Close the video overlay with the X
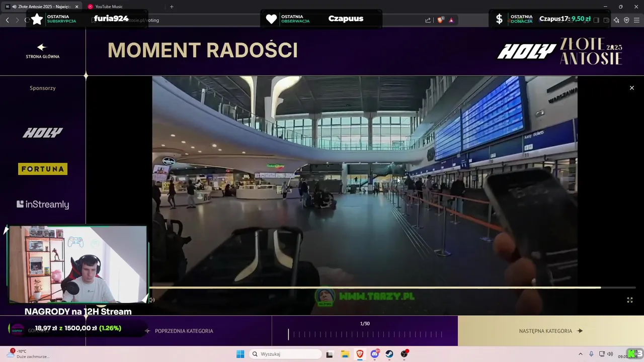644x362 pixels. 632,88
